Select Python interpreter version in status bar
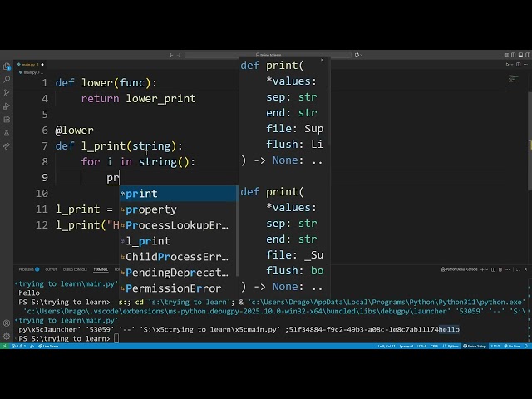 (x=495, y=346)
